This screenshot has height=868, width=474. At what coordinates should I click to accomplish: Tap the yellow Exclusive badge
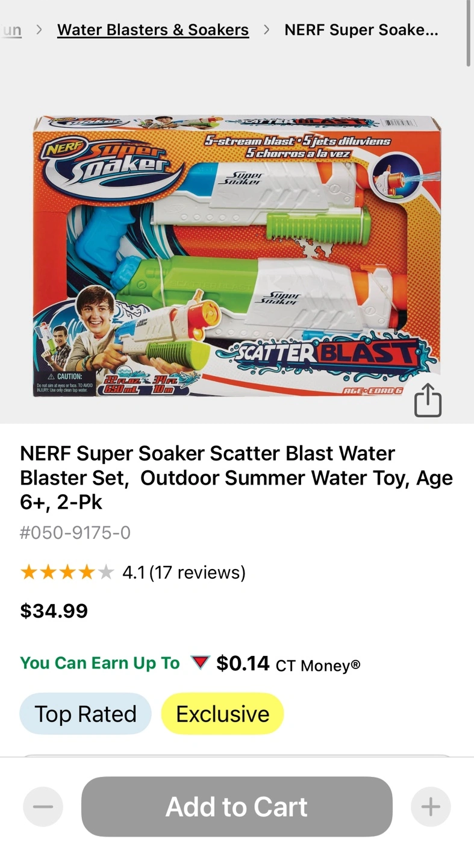pyautogui.click(x=222, y=714)
